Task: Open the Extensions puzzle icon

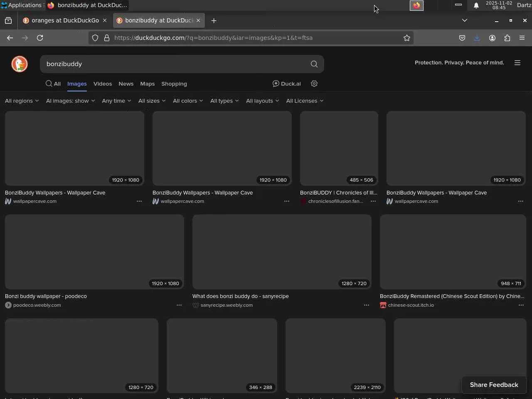Action: point(507,38)
